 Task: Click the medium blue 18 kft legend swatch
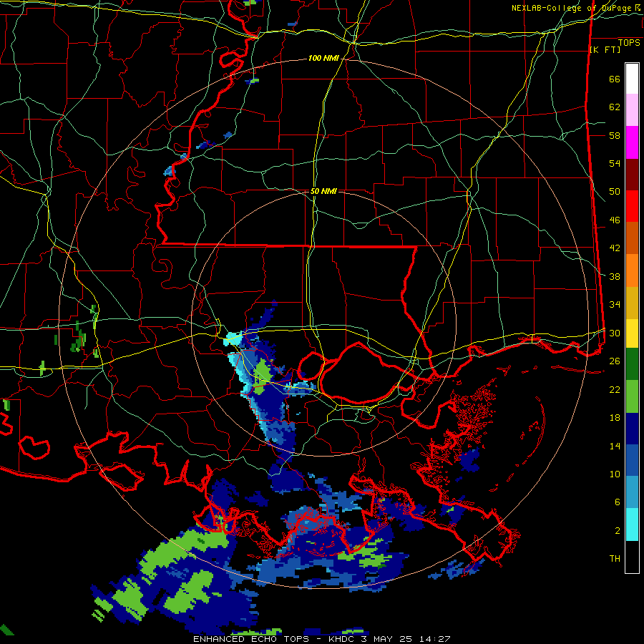pos(632,461)
